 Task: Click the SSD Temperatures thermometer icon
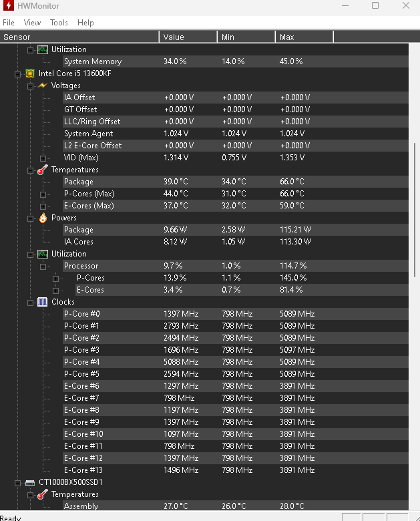pos(43,494)
